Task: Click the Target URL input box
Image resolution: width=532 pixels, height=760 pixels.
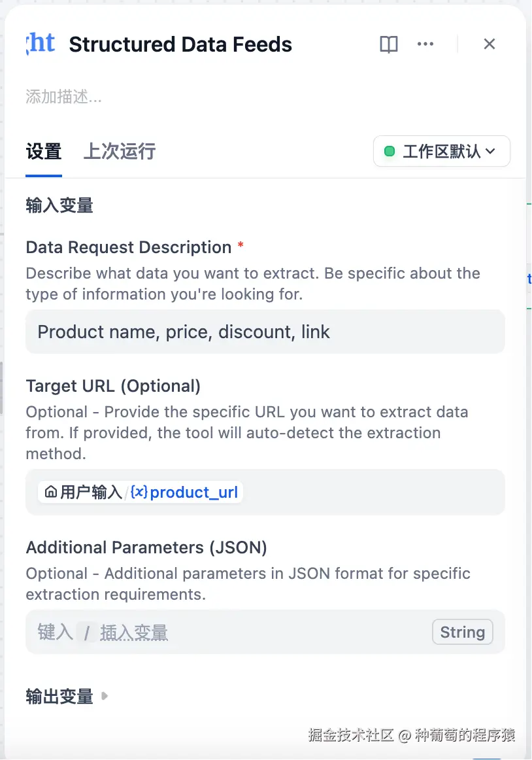Action: [x=366, y=492]
